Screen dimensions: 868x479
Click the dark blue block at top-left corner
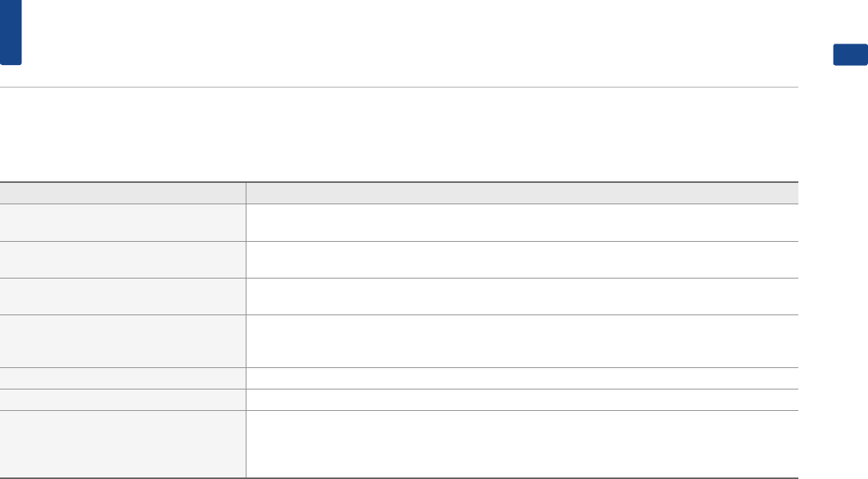pyautogui.click(x=11, y=32)
